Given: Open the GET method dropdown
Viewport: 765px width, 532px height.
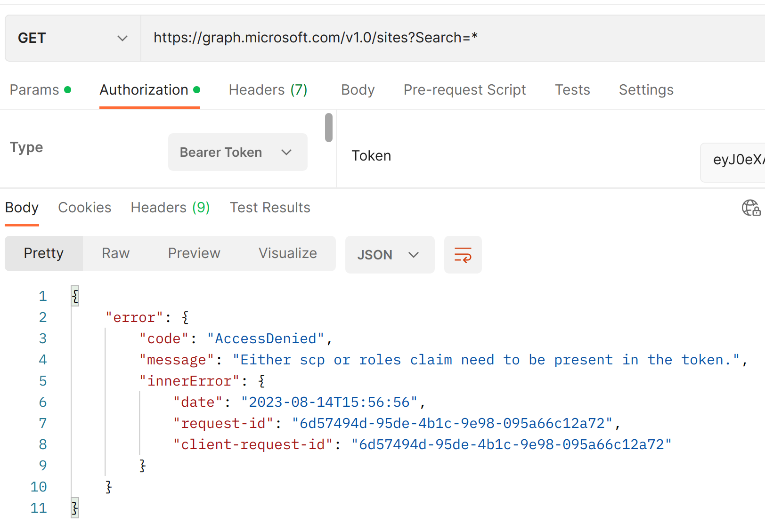Looking at the screenshot, I should tap(73, 38).
